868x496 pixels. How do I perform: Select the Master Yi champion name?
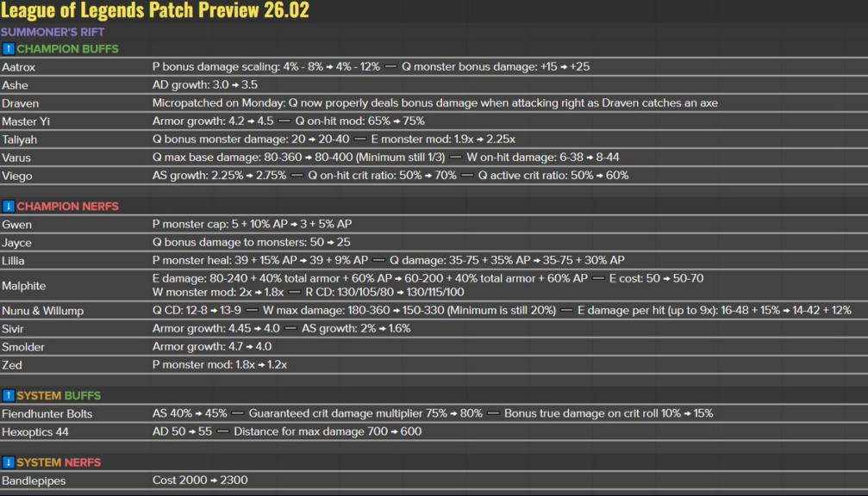tap(26, 121)
